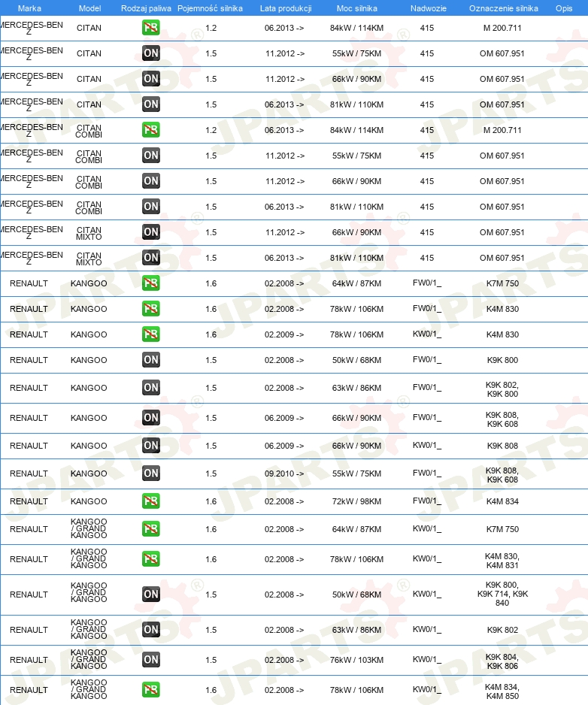
Task: Select the K4M 834 single engine code
Action: tap(502, 502)
